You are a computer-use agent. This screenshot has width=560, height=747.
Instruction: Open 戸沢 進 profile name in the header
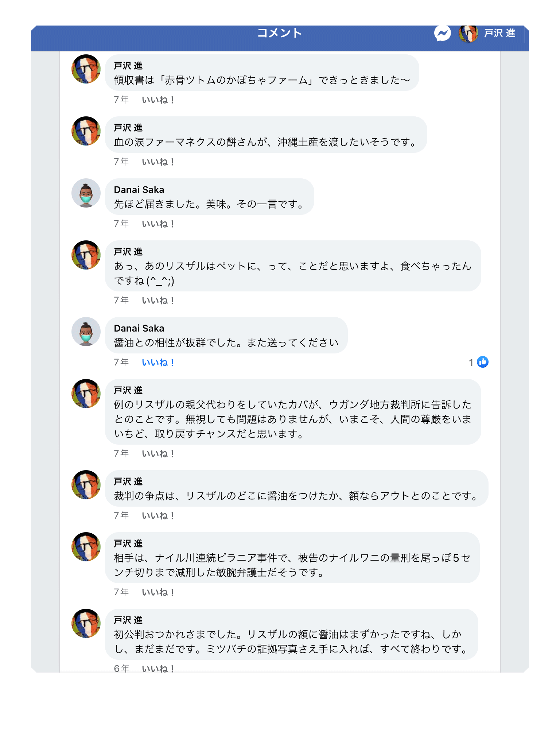[499, 33]
